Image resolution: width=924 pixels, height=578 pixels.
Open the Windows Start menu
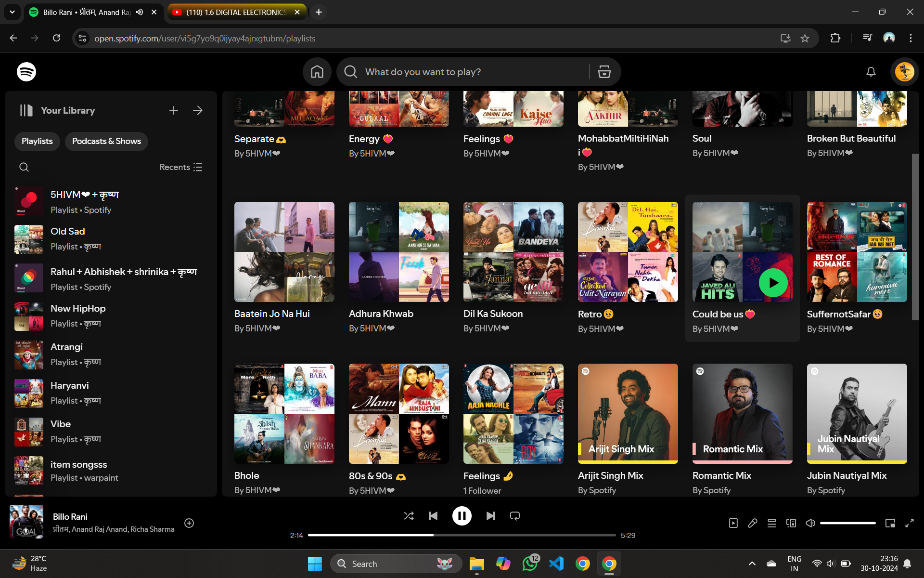315,564
